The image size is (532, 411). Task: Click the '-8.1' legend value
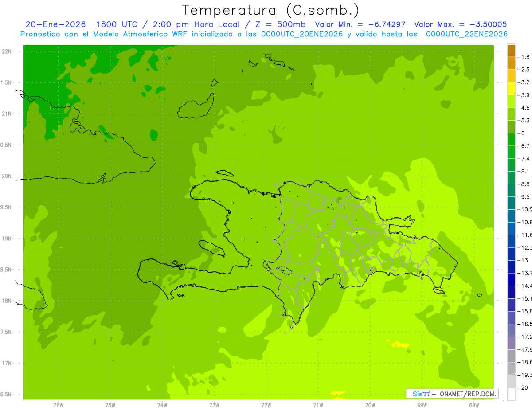click(523, 171)
